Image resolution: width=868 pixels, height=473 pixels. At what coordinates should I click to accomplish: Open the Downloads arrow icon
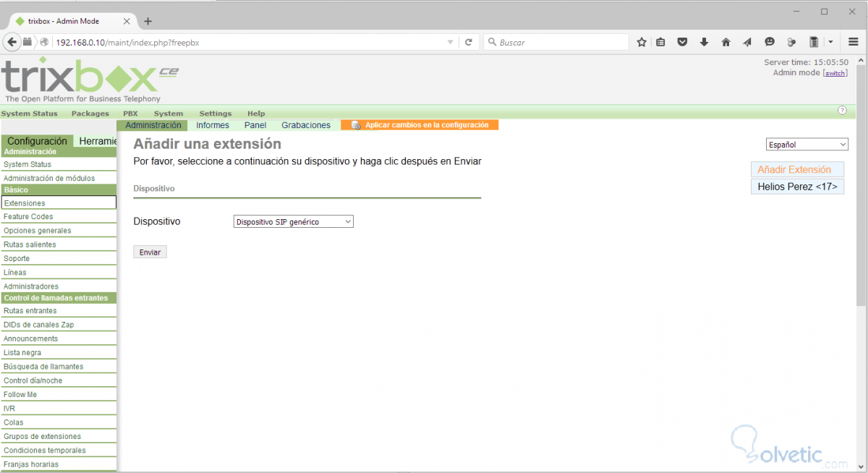[704, 42]
